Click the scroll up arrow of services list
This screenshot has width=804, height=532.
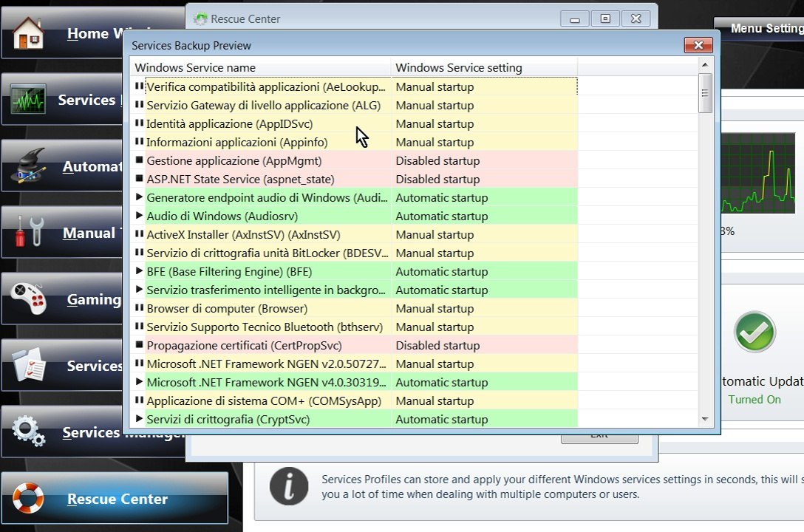coord(705,65)
